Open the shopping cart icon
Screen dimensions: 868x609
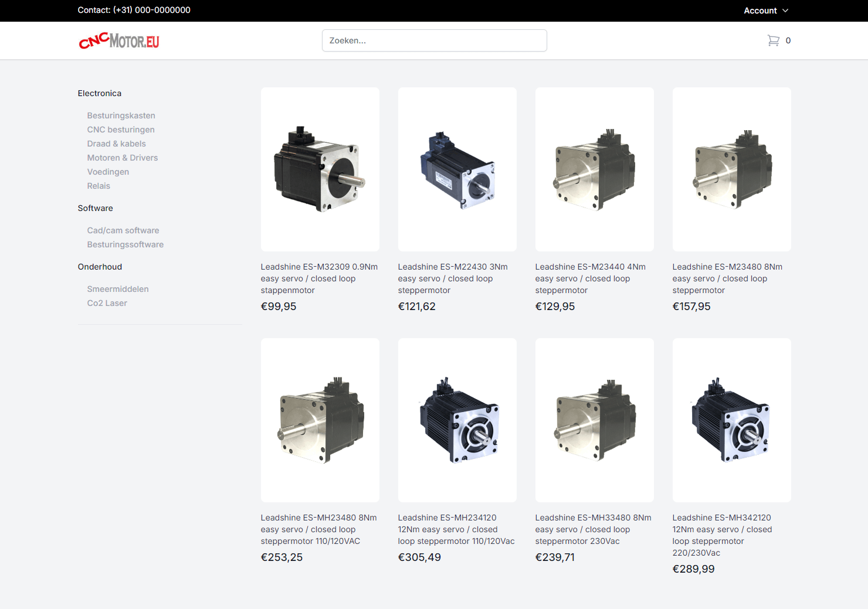(x=773, y=40)
